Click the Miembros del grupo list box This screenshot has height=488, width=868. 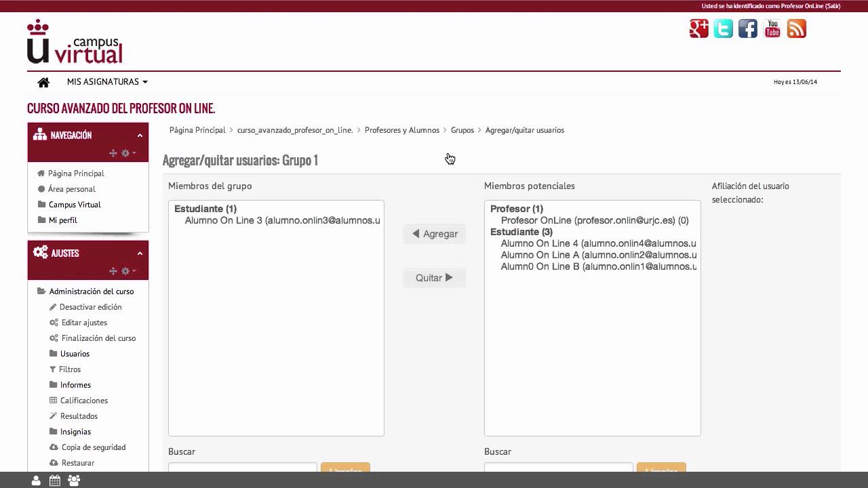click(276, 318)
